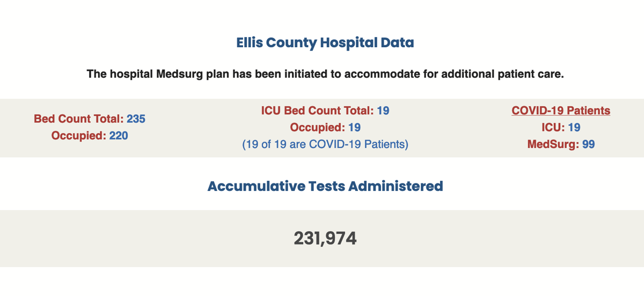The width and height of the screenshot is (644, 296).
Task: Click the Occupied value 220
Action: point(119,136)
